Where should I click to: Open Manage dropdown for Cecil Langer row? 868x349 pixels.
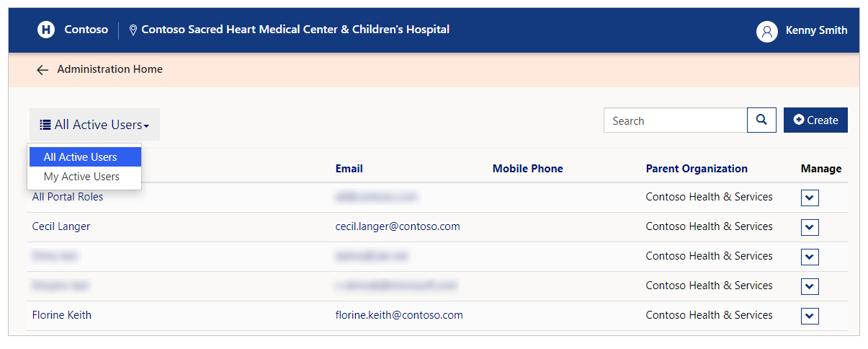(810, 228)
